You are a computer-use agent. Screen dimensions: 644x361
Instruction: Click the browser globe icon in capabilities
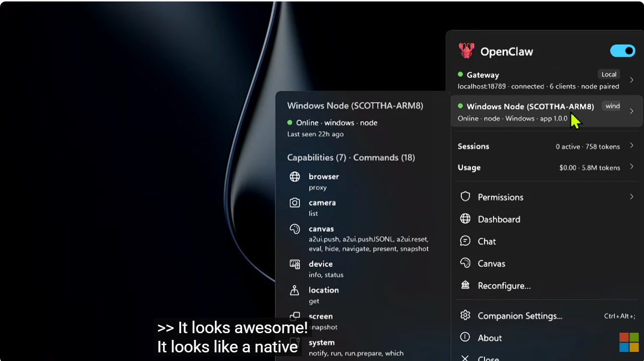[295, 177]
